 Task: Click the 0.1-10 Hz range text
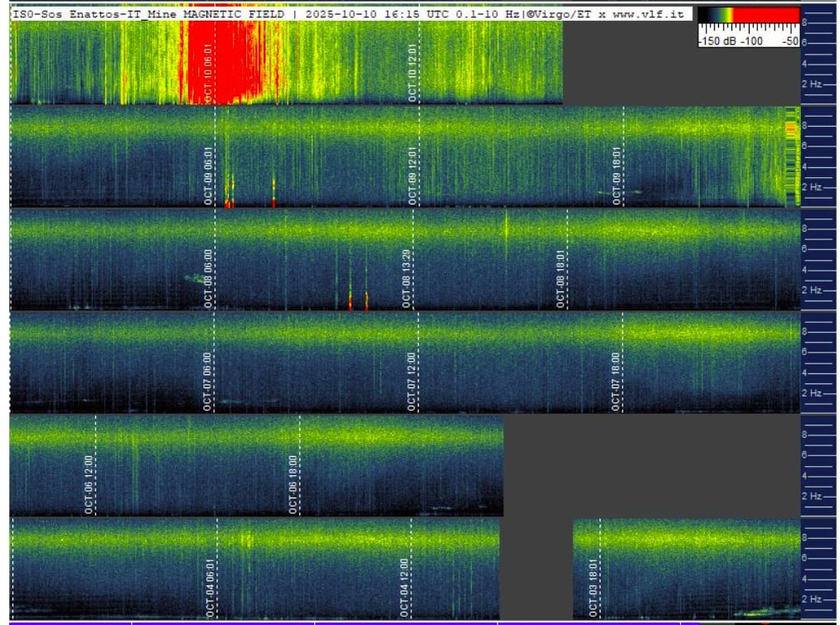point(487,14)
